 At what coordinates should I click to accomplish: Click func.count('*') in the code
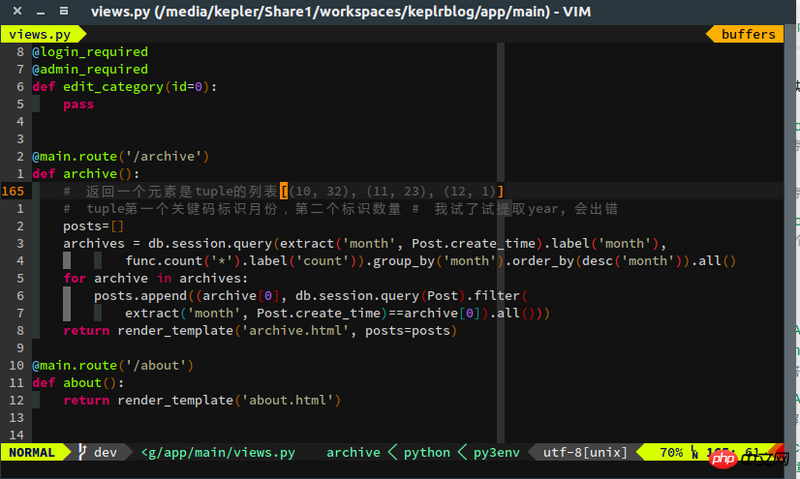click(x=179, y=261)
